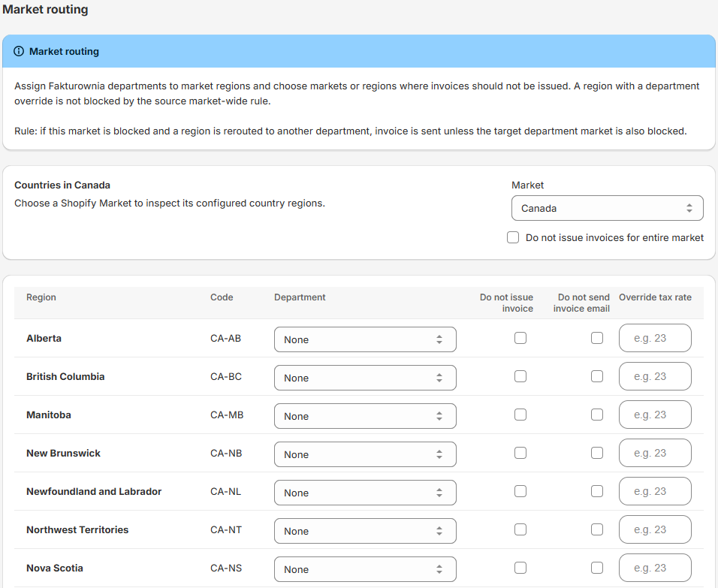Check Do not issue invoice for Nova Scotia
The image size is (718, 588).
click(x=520, y=568)
